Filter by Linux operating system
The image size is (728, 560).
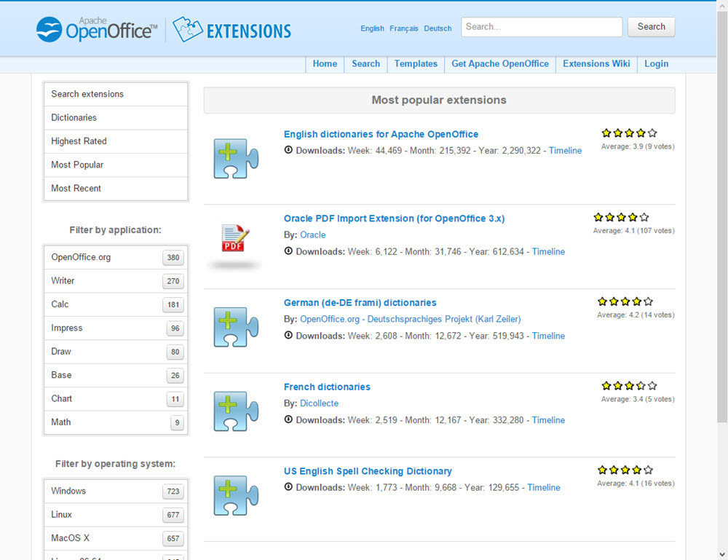click(x=116, y=515)
